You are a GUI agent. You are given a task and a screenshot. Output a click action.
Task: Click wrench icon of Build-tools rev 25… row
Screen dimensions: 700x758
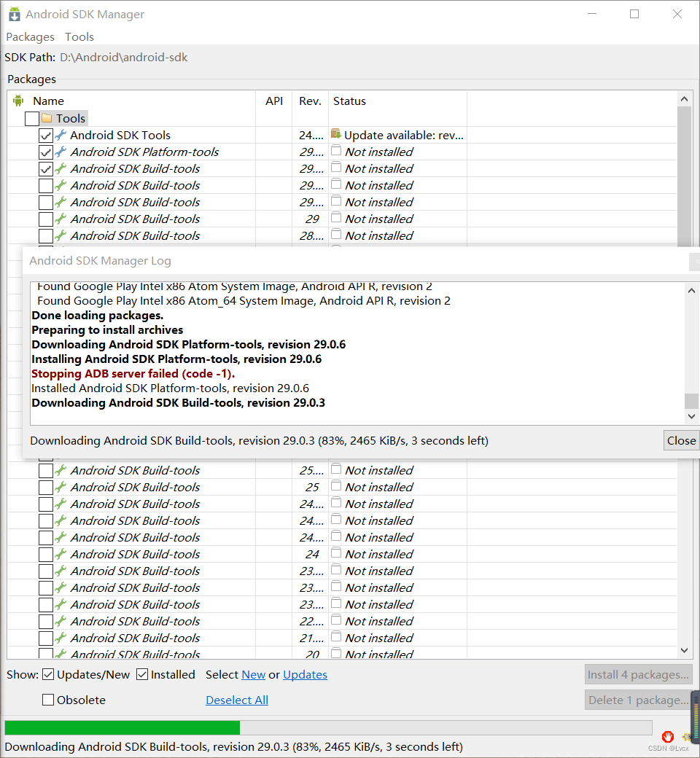click(61, 470)
